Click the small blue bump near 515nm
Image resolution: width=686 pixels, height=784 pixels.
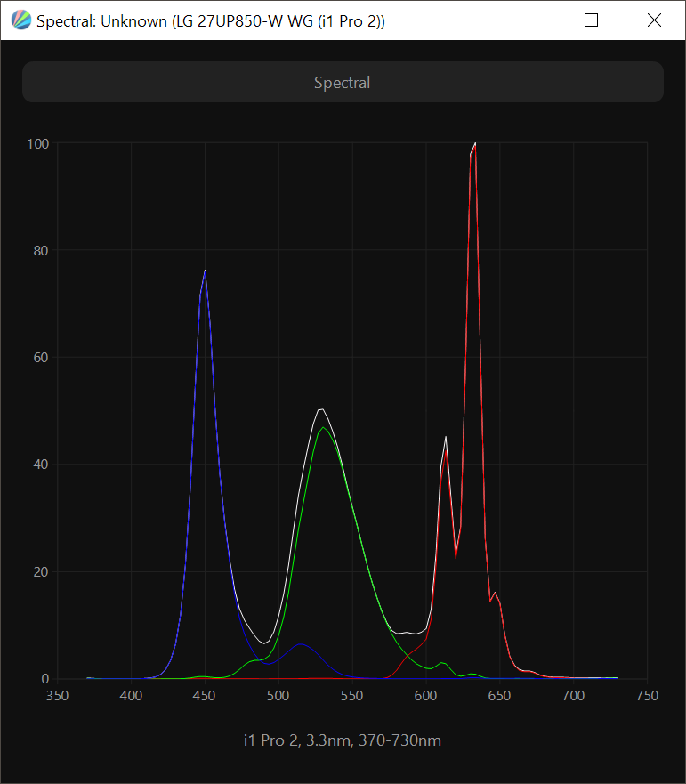tap(301, 644)
